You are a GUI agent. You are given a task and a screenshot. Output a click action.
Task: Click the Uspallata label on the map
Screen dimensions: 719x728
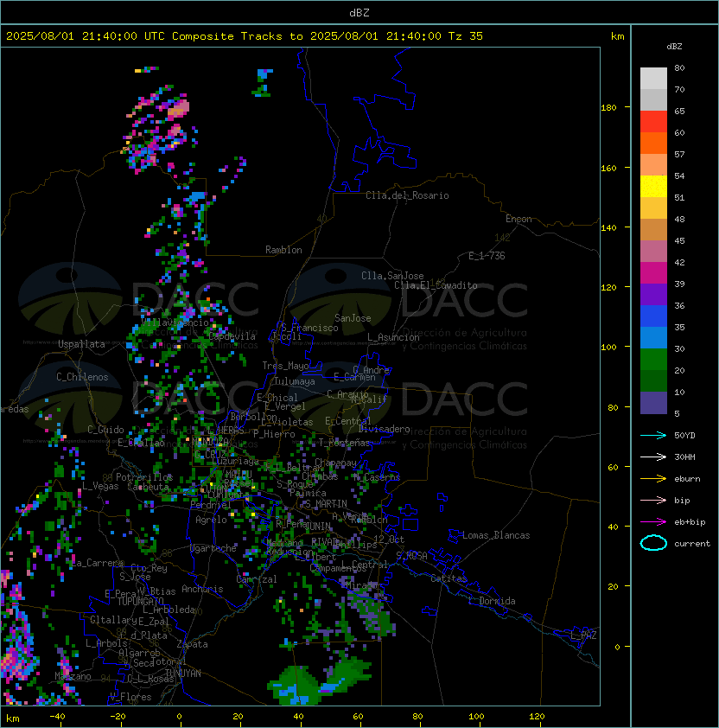pos(81,344)
